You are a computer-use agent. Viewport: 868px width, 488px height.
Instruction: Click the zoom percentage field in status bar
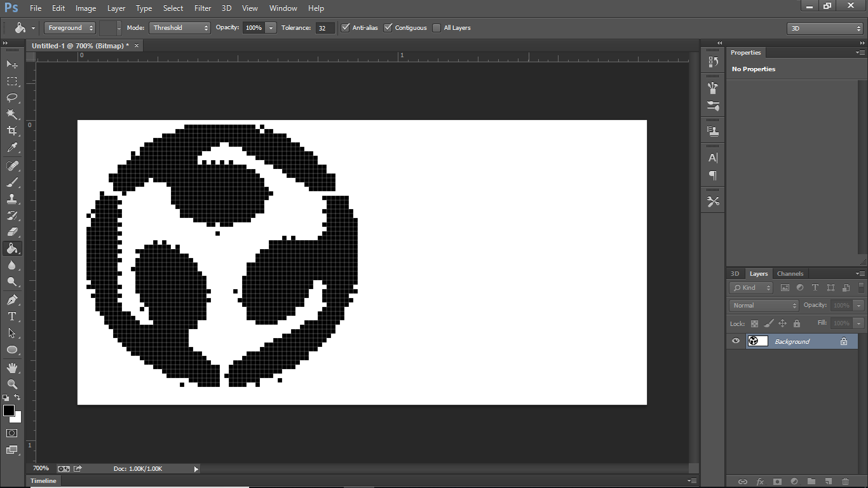pos(41,469)
